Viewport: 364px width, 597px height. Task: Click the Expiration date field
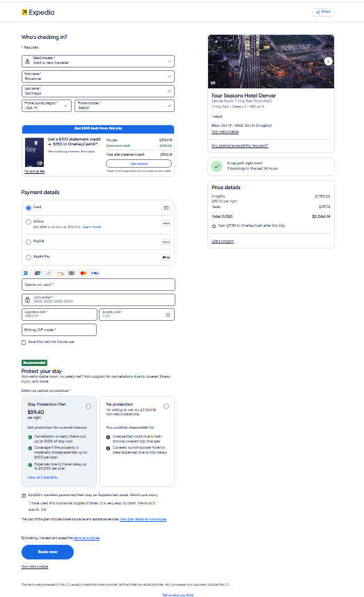(59, 315)
